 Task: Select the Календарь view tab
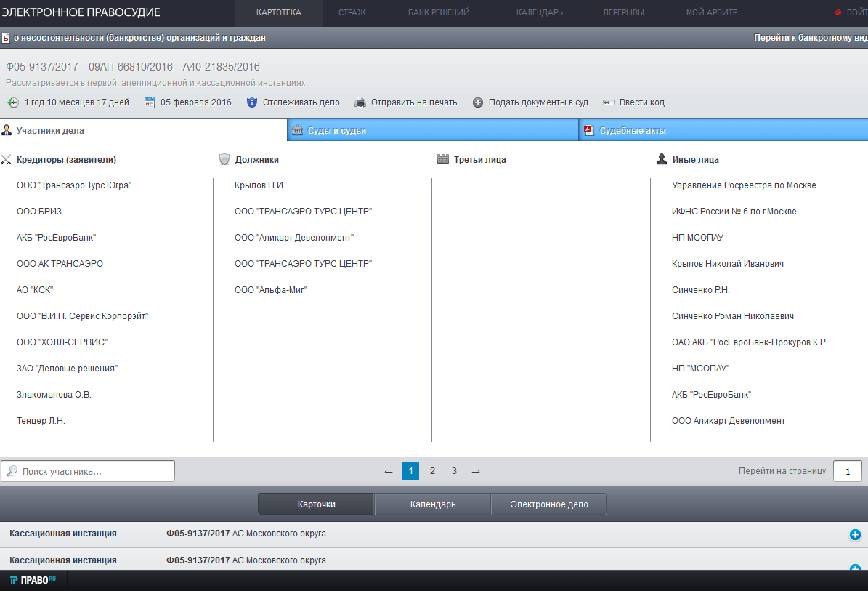point(433,504)
